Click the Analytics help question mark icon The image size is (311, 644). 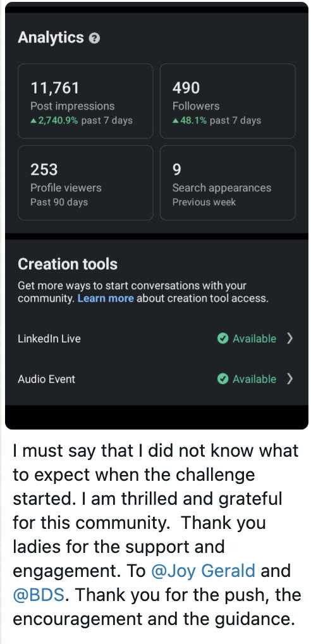pos(94,39)
